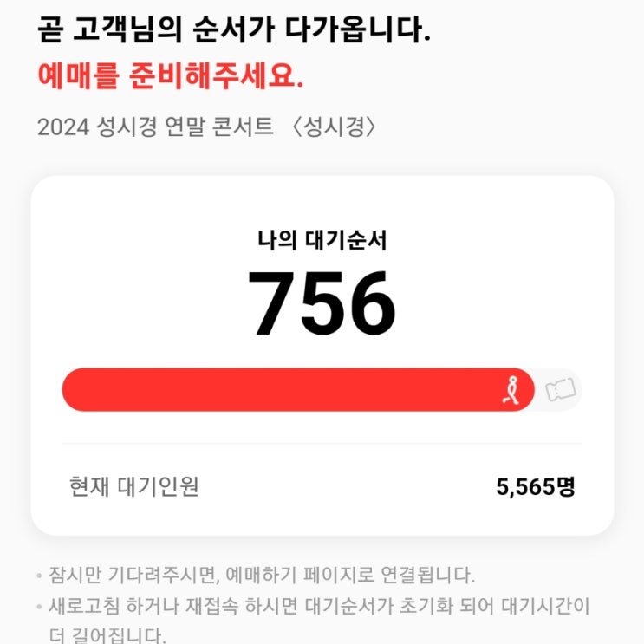
Task: Click the bullet dot before 새로고침 notice
Action: click(x=39, y=607)
